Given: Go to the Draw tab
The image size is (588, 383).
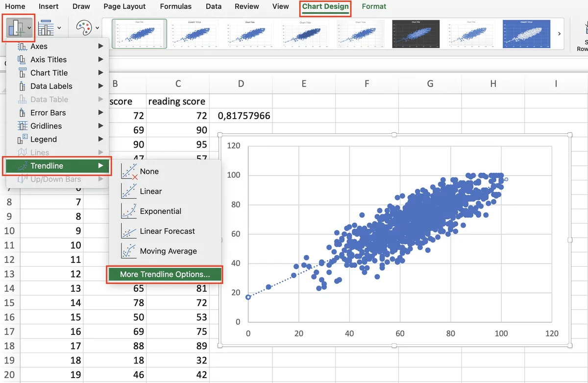Looking at the screenshot, I should pyautogui.click(x=81, y=6).
